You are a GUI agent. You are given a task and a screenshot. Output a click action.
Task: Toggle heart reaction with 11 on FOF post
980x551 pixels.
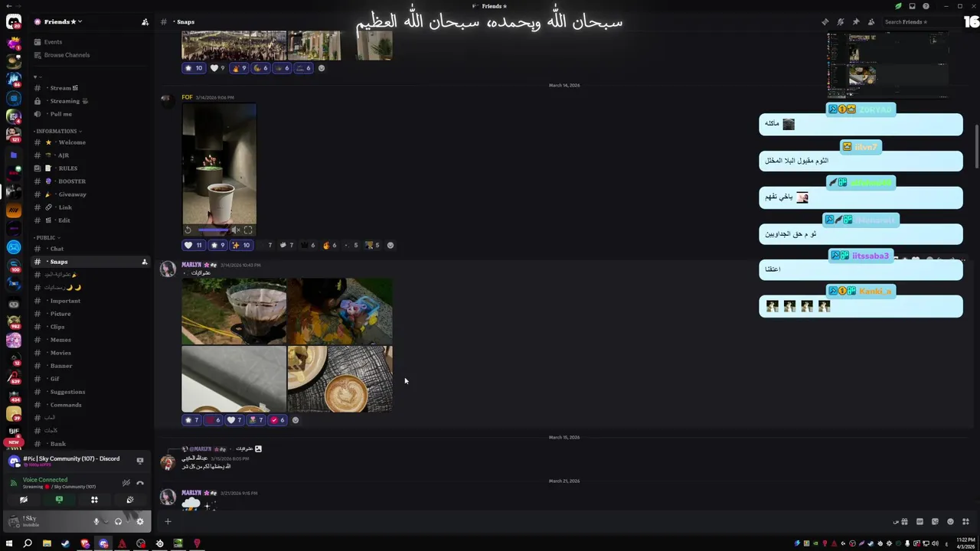(x=193, y=245)
